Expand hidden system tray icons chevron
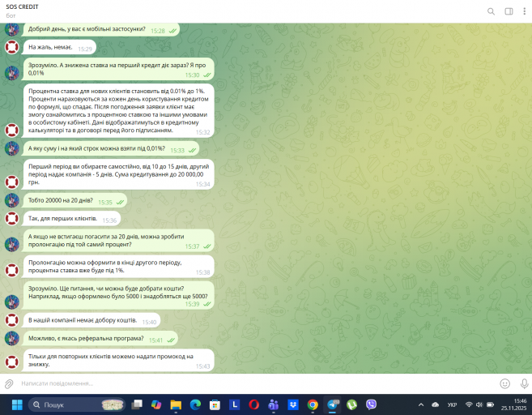 tap(421, 404)
